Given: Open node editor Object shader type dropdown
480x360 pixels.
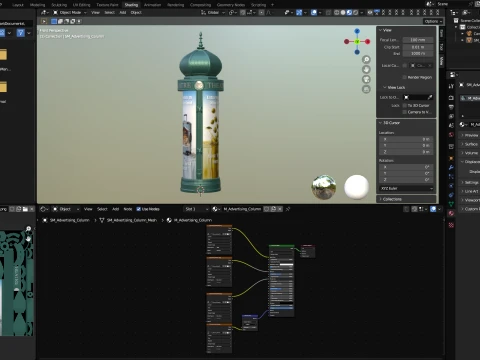Looking at the screenshot, I should (x=65, y=209).
